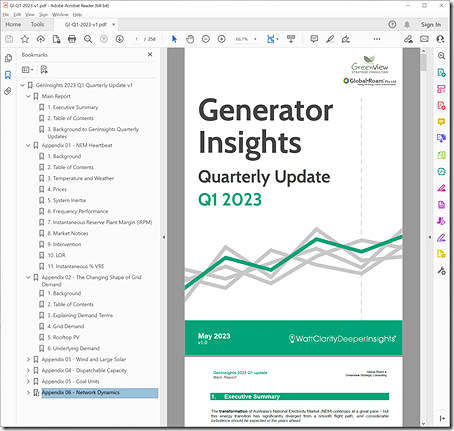Open the zoom percentage dropdown

click(x=255, y=39)
